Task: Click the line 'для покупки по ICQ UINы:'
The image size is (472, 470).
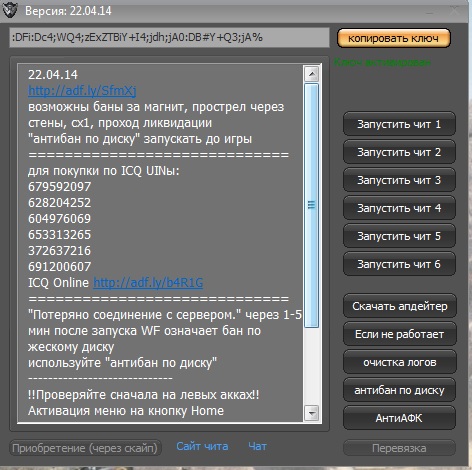Action: click(104, 171)
